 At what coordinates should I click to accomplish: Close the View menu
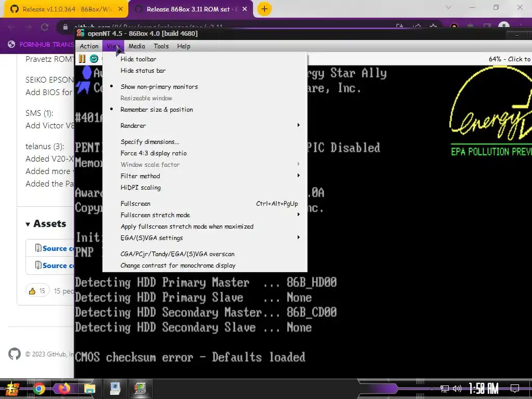[x=113, y=46]
